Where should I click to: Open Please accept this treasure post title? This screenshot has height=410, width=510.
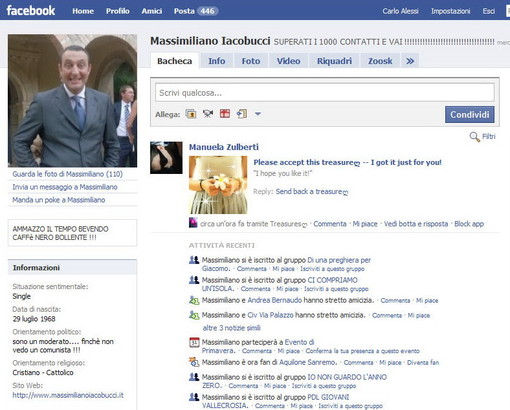pyautogui.click(x=347, y=162)
